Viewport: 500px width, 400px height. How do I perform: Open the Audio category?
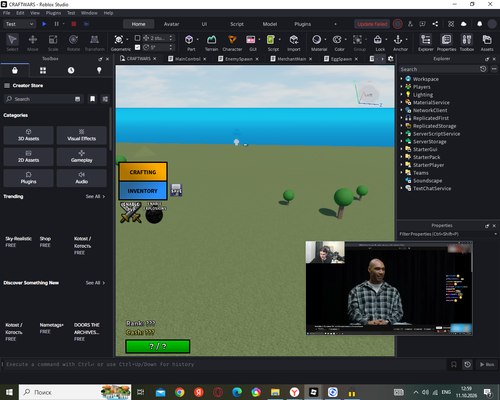coord(82,178)
